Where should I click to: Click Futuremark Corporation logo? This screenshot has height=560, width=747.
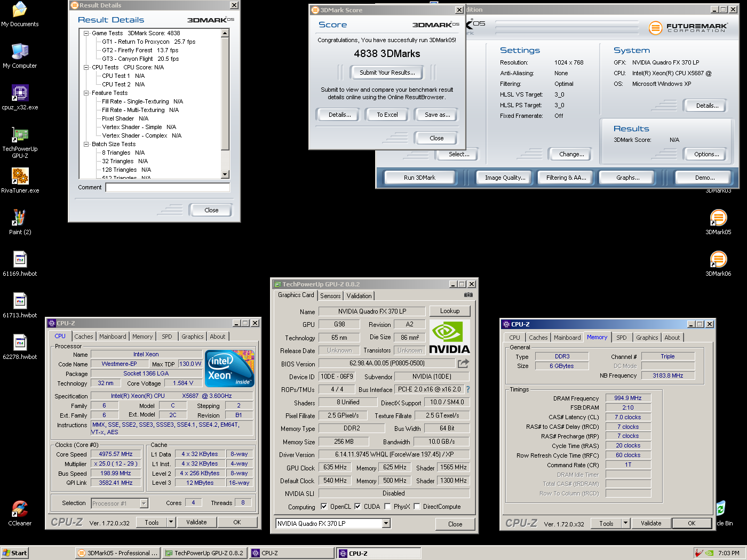tap(688, 28)
